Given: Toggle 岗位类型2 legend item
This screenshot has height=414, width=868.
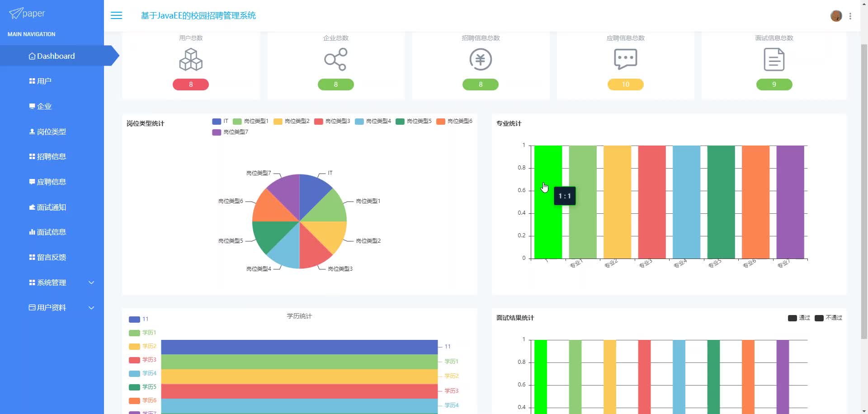Looking at the screenshot, I should click(291, 121).
